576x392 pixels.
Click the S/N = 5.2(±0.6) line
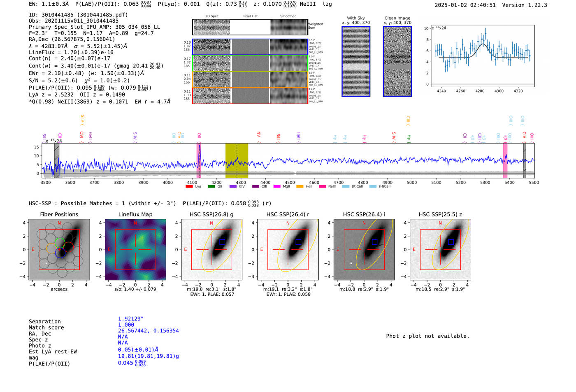[x=53, y=80]
